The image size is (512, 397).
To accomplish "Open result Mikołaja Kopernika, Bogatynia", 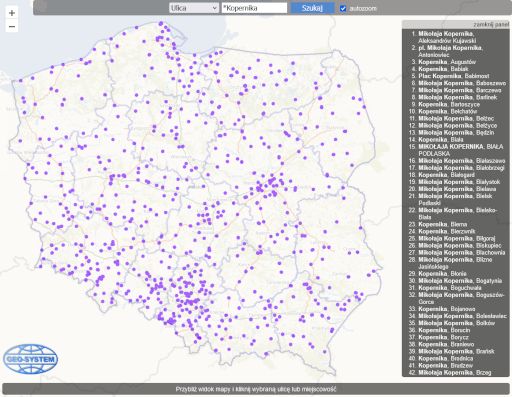I will [460, 281].
